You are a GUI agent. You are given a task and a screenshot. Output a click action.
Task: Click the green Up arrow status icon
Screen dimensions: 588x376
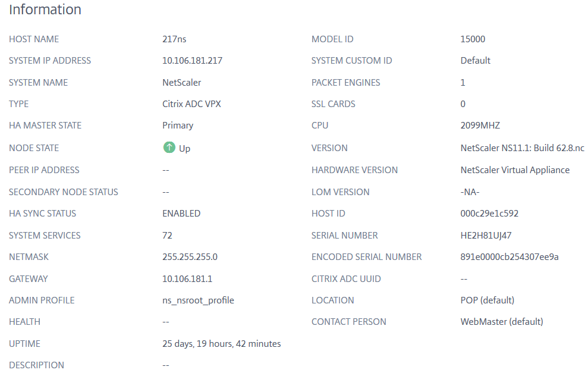tap(169, 148)
